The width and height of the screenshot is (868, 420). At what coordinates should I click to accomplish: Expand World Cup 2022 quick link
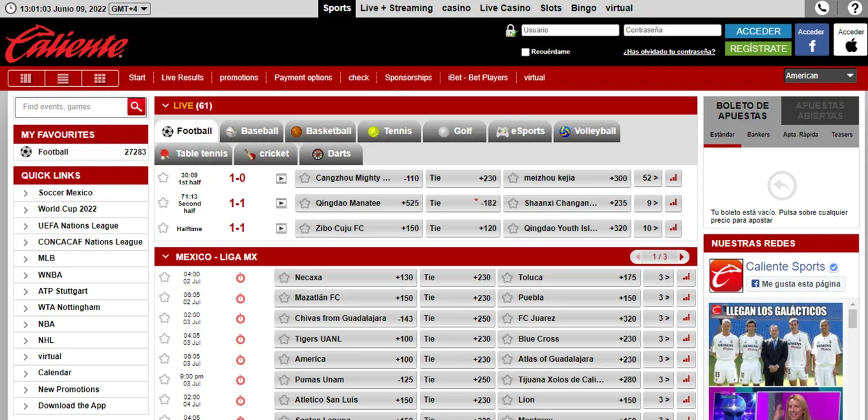[26, 209]
